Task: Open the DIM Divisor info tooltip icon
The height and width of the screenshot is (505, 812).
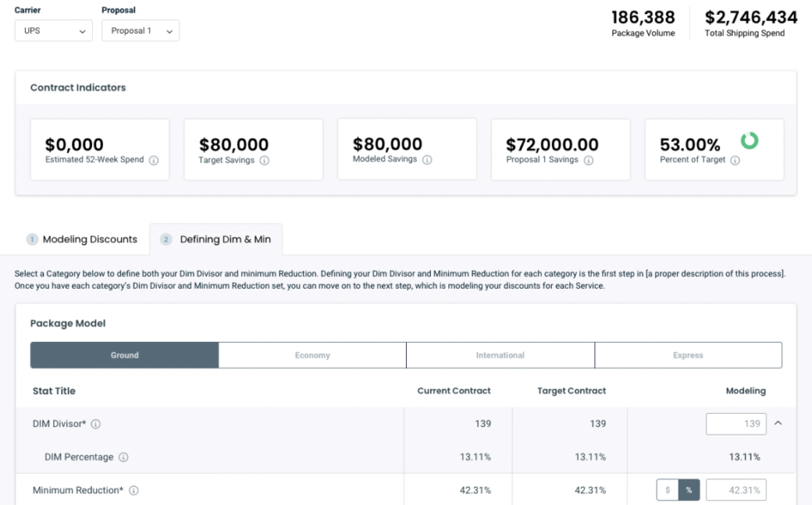Action: pyautogui.click(x=98, y=423)
